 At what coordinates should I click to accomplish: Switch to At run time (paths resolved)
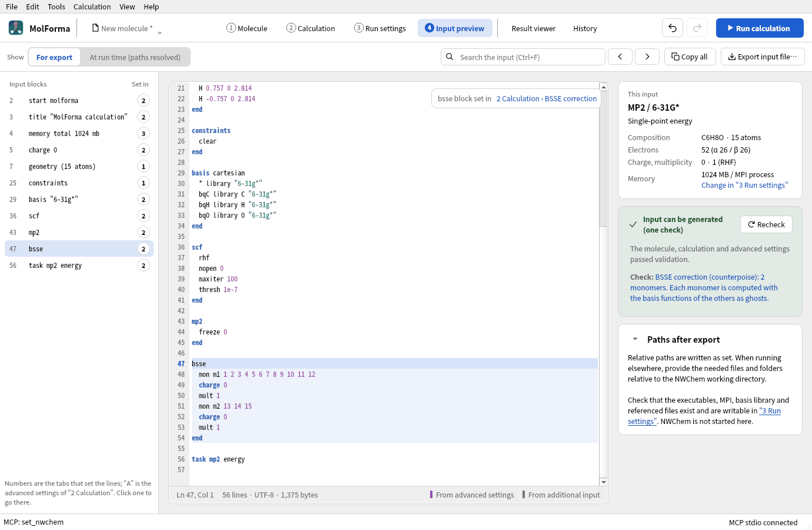135,57
